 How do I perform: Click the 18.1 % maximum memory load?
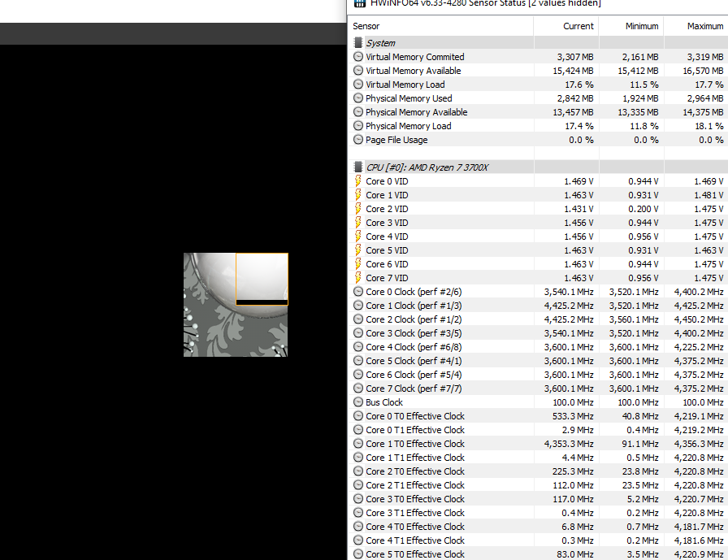[x=709, y=126]
